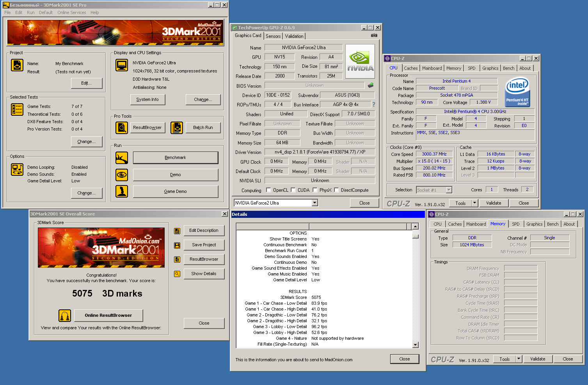The image size is (588, 385).
Task: Open the Online Services menu
Action: click(72, 12)
